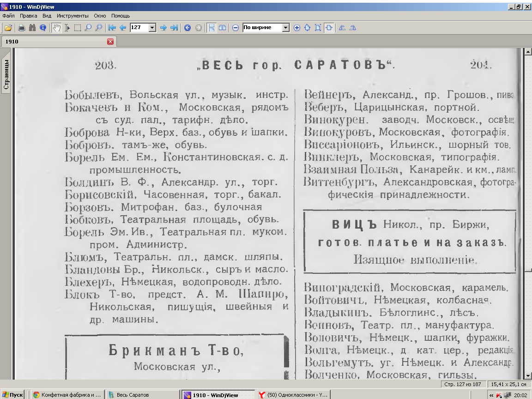The image size is (532, 399).
Task: Select the rectangle selection tool
Action: point(78,28)
